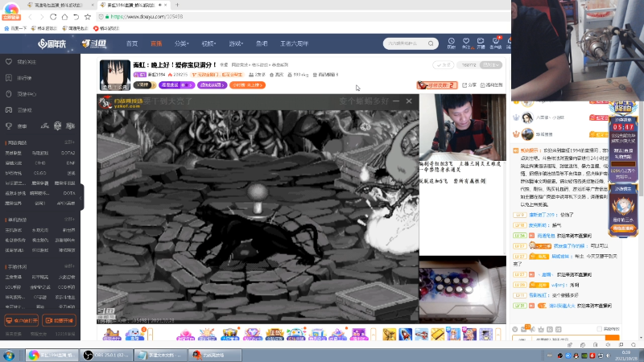The width and height of the screenshot is (644, 362).
Task: Expand 视频 dropdown in navigation
Action: point(208,43)
